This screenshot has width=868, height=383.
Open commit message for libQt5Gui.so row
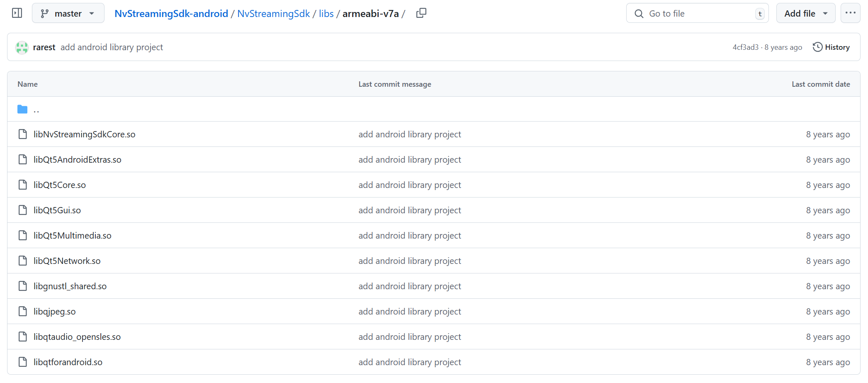point(410,210)
